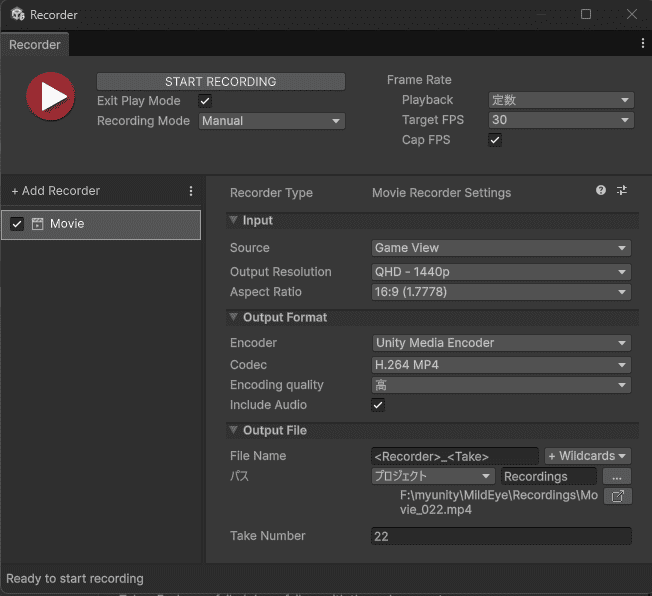This screenshot has width=652, height=596.
Task: Click the Unity logo in title bar
Action: point(17,15)
